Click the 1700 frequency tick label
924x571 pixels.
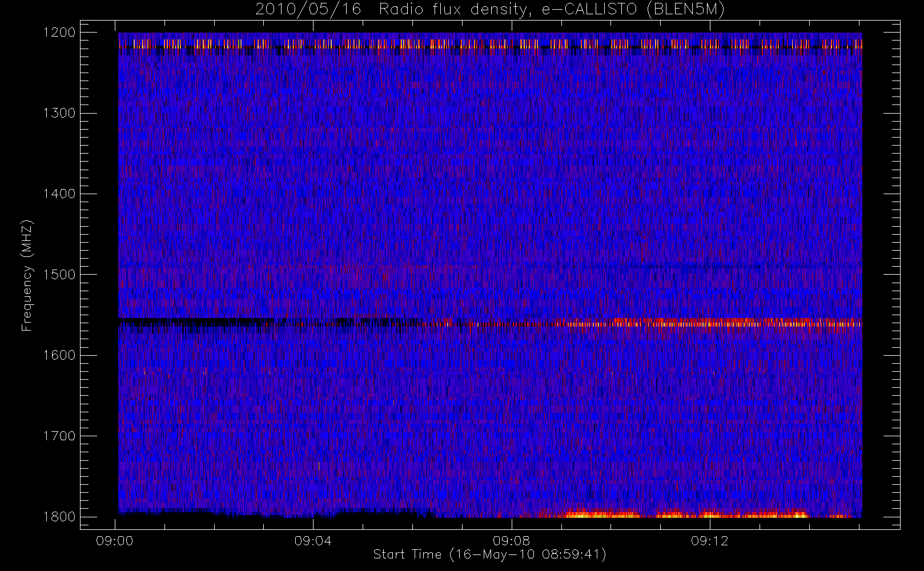point(59,436)
